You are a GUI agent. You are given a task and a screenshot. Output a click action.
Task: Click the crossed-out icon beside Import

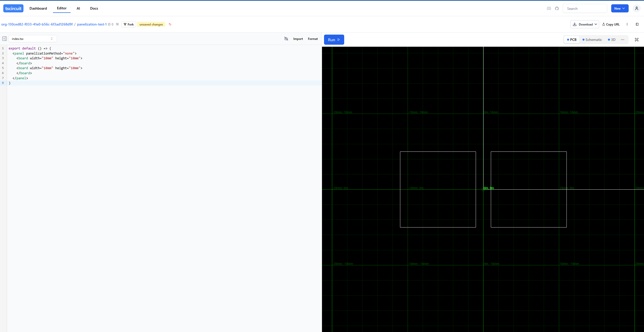click(x=286, y=39)
